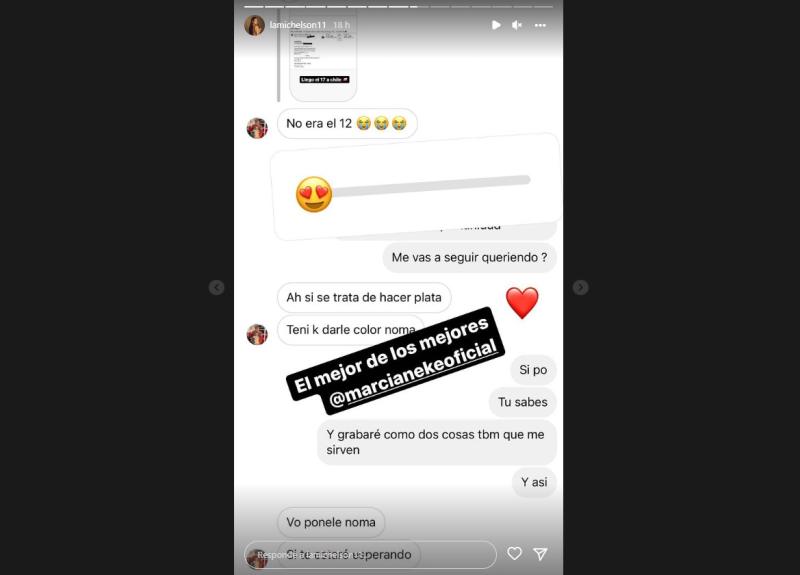Click sender avatar beside 'No era el 12'
800x575 pixels.
click(257, 128)
